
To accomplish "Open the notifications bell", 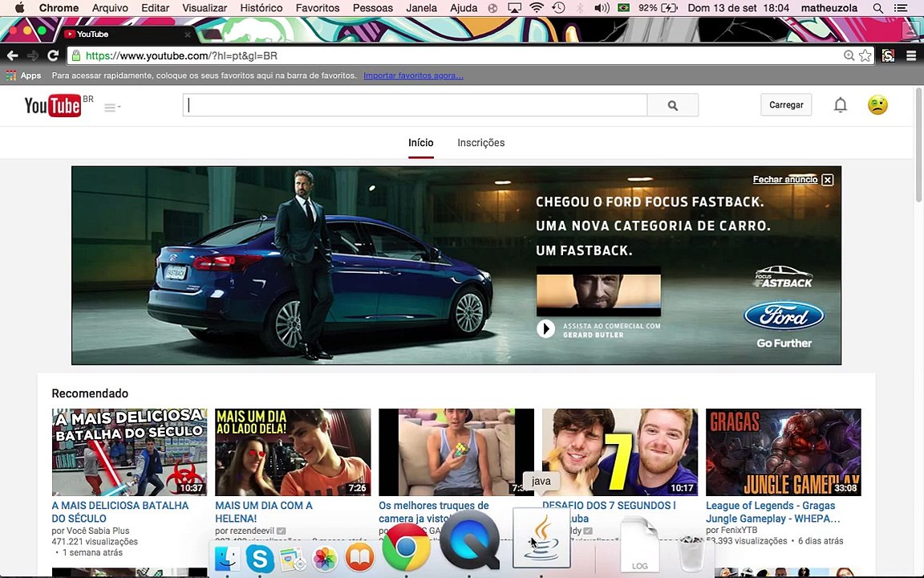I will [x=841, y=105].
